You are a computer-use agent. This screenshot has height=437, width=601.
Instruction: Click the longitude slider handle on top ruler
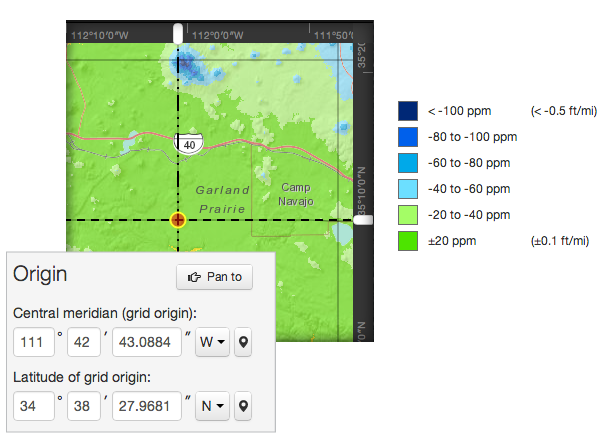tap(178, 34)
